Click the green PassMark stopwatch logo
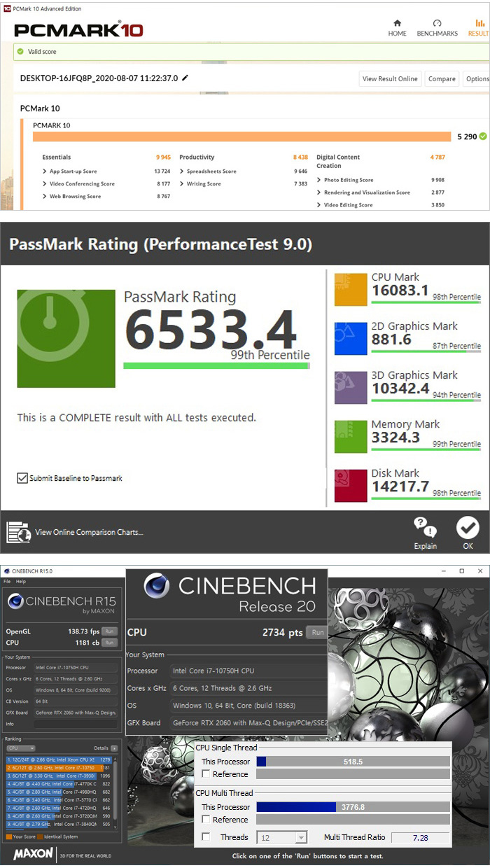This screenshot has width=490, height=868. tap(66, 338)
